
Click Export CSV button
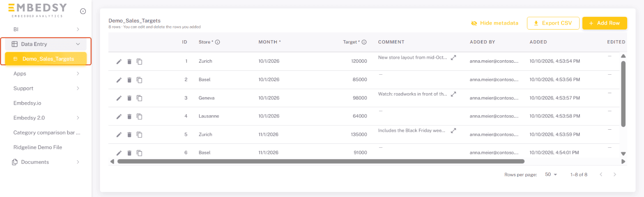(553, 23)
